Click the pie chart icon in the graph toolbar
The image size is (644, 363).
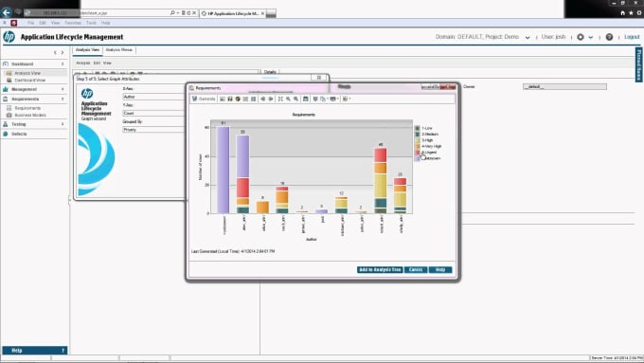coord(238,100)
